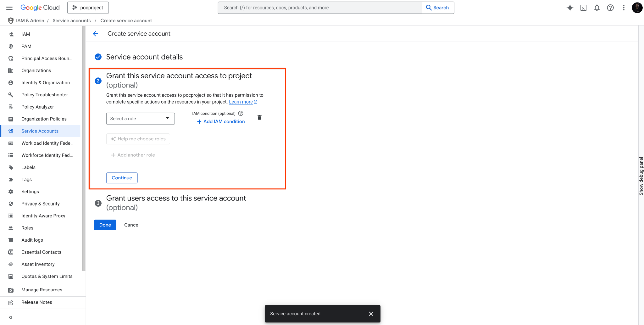The image size is (644, 325).
Task: Open the Learn more link
Action: click(x=241, y=102)
